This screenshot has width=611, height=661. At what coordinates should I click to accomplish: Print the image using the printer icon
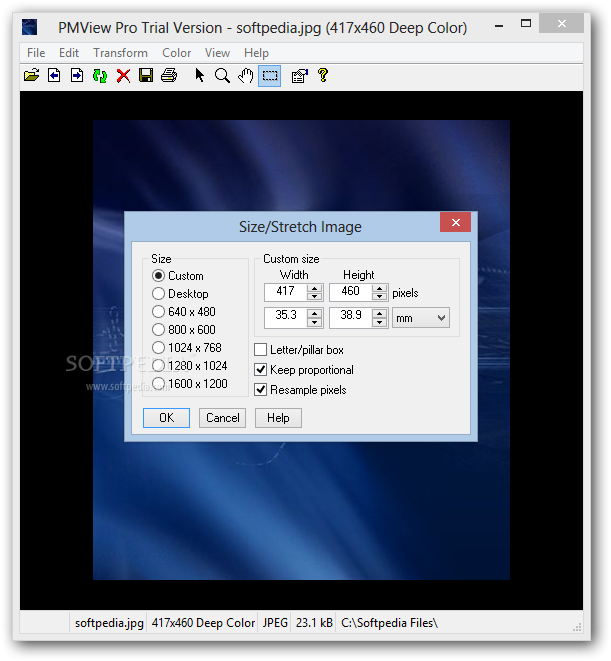(169, 76)
